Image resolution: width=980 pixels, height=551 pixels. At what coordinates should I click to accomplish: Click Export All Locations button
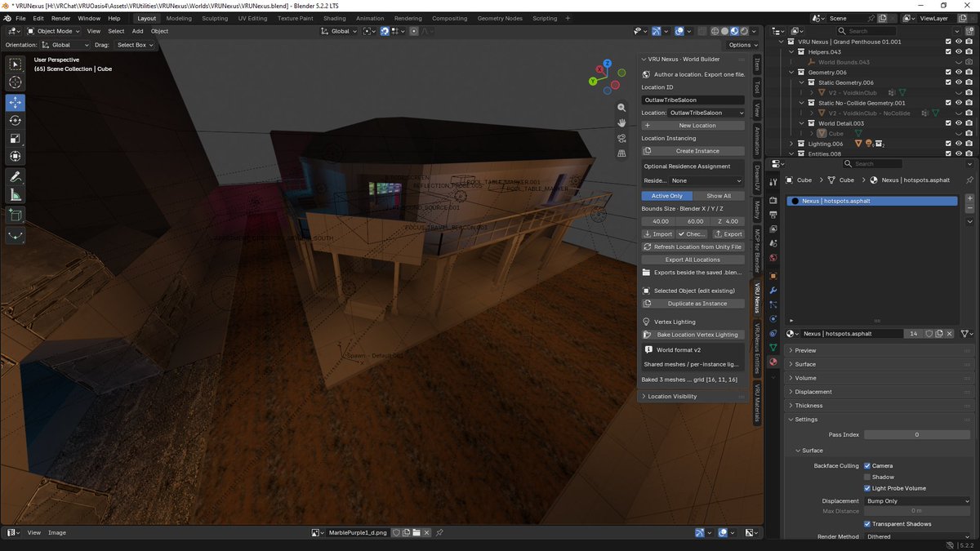pos(693,260)
